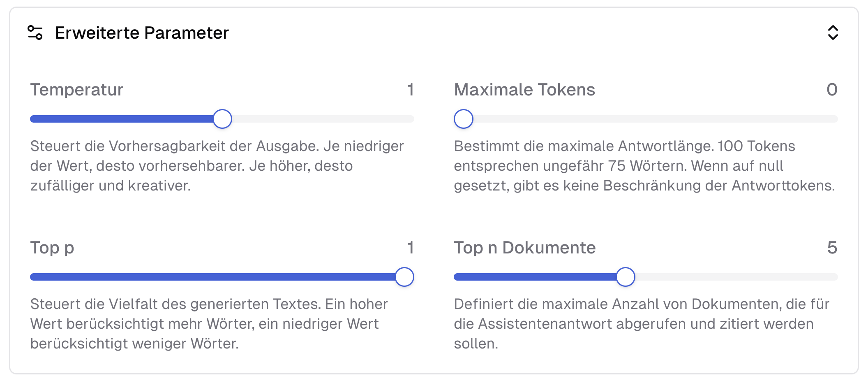This screenshot has height=381, width=868.
Task: Select the Top n Dokumente slider handle
Action: tap(626, 277)
